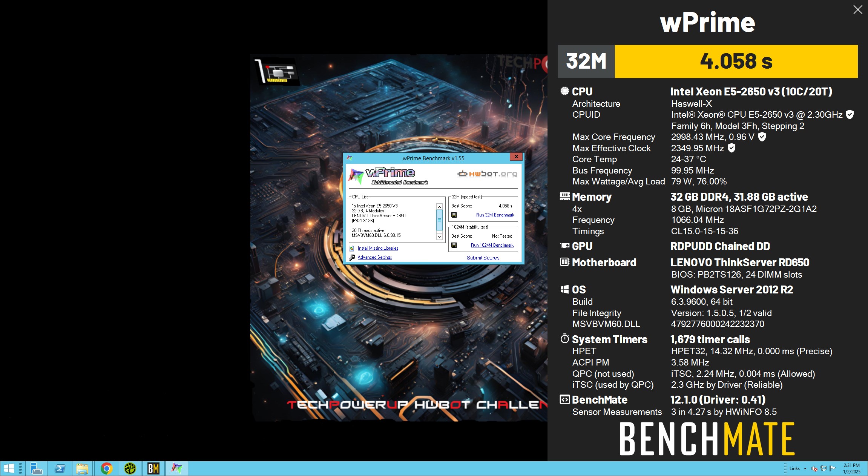Click the shield beside Max Effective Clock
The image size is (868, 476).
tap(732, 148)
